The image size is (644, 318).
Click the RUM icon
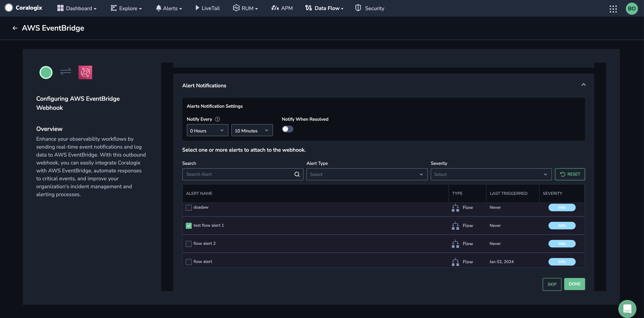click(x=236, y=8)
